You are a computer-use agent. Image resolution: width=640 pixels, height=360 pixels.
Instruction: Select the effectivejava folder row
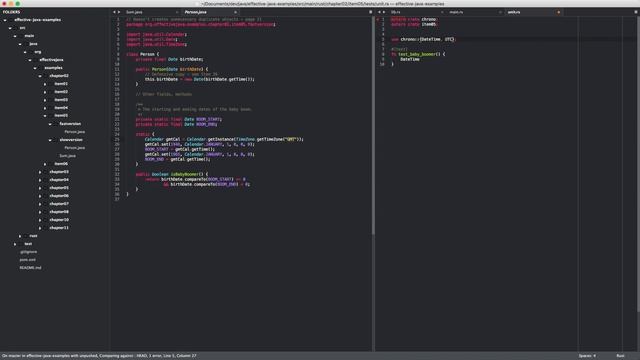coord(51,60)
